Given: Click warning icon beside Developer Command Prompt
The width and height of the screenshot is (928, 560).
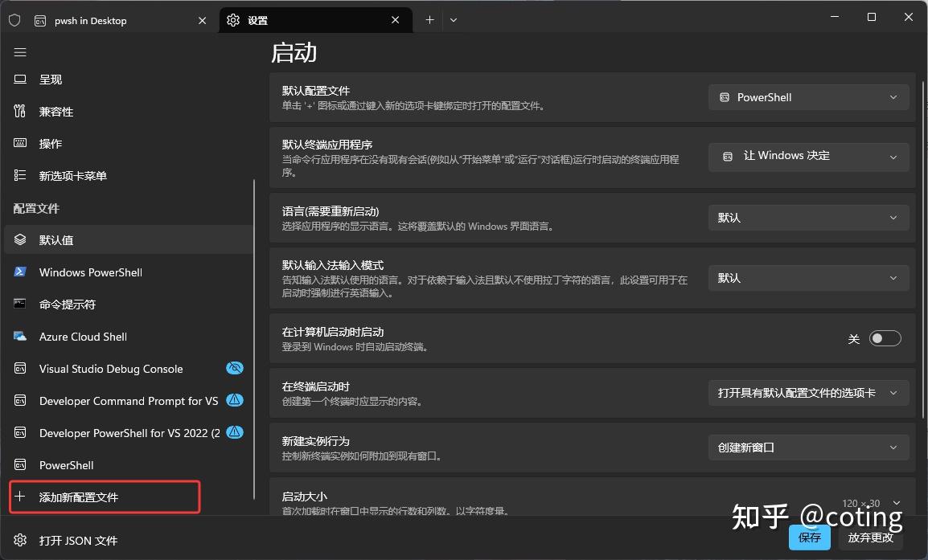Looking at the screenshot, I should point(235,400).
